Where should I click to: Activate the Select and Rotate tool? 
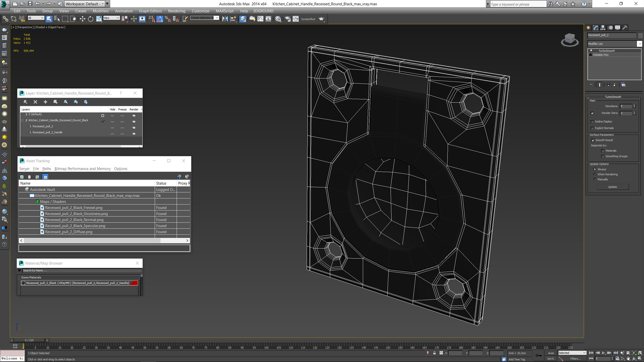[x=91, y=19]
